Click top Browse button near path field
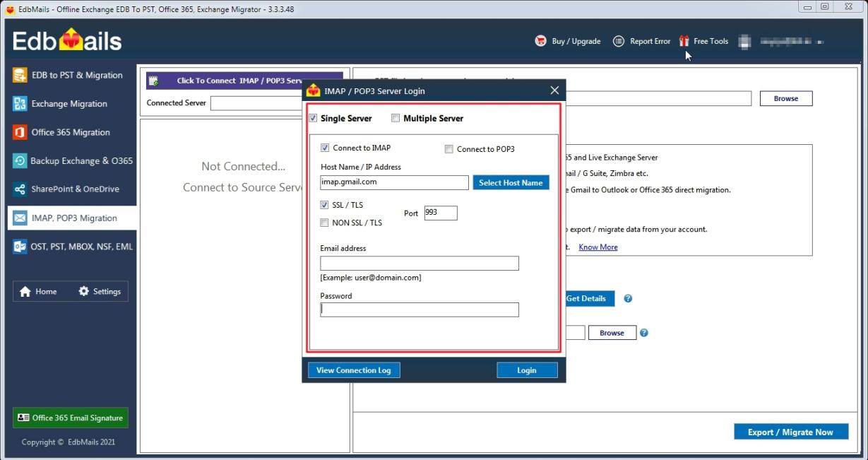868x460 pixels. point(786,98)
